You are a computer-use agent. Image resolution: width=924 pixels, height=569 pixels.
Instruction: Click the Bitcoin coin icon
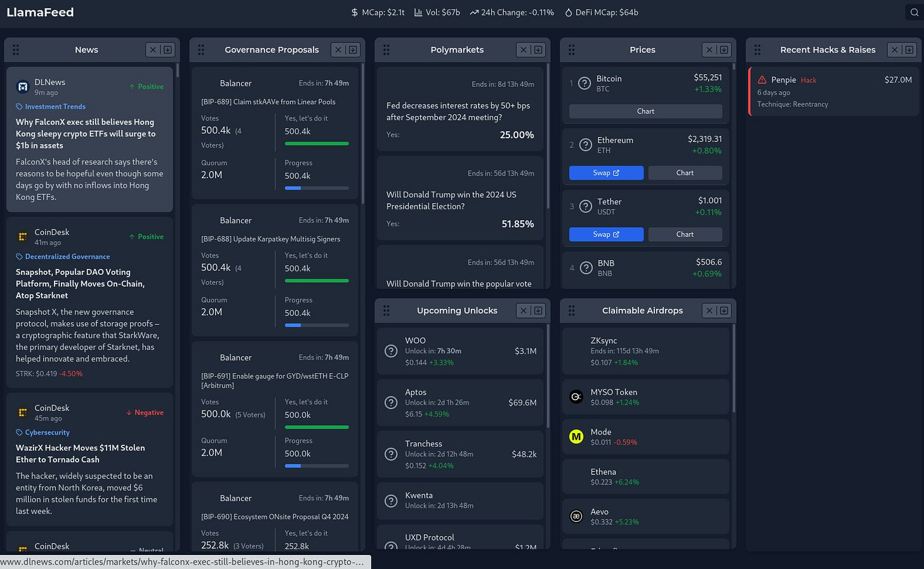[x=584, y=84]
